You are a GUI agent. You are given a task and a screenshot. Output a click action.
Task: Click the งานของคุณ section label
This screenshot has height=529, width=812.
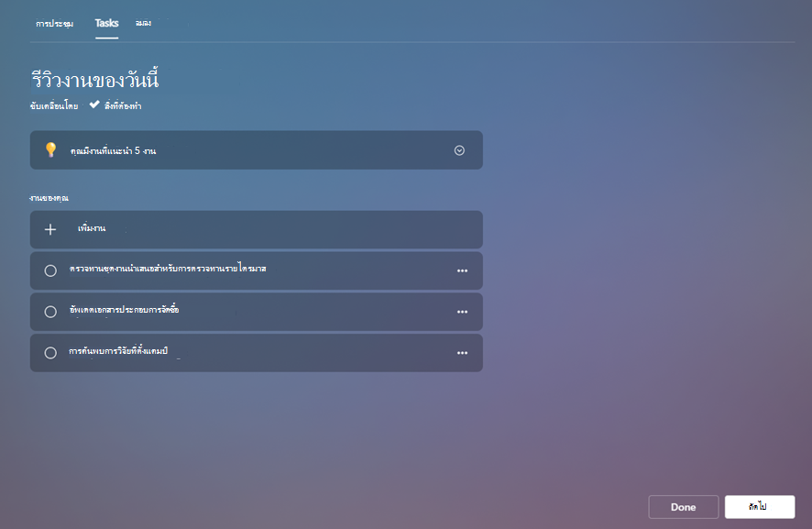pyautogui.click(x=49, y=198)
